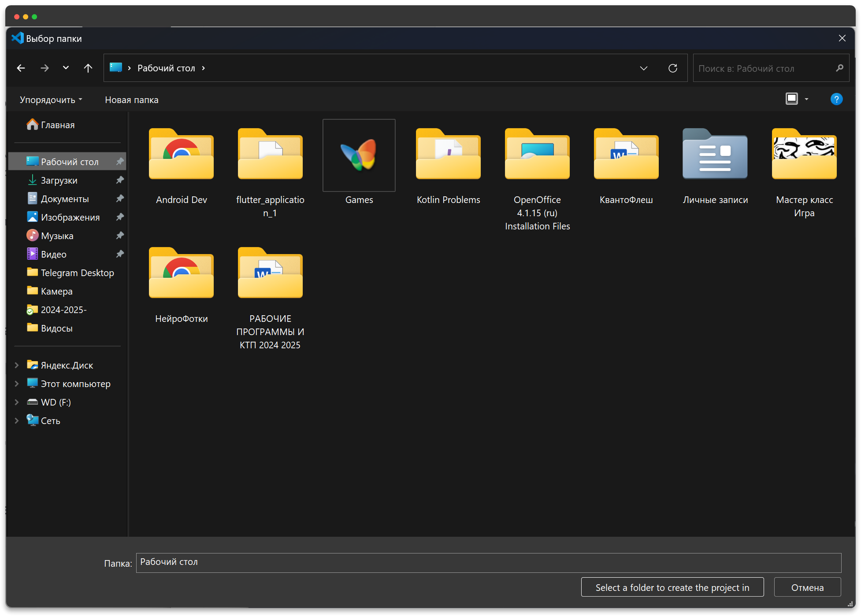Unpin Загрузки from quick access

coord(120,180)
